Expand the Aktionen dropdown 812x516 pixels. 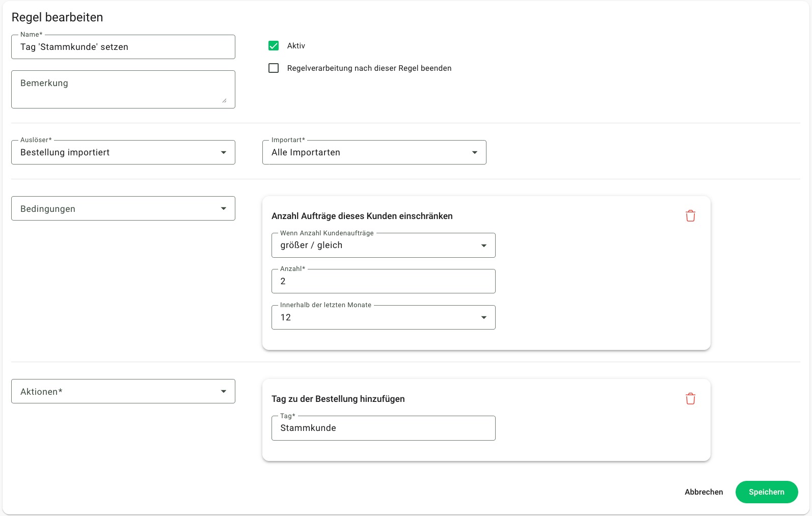[x=123, y=391]
